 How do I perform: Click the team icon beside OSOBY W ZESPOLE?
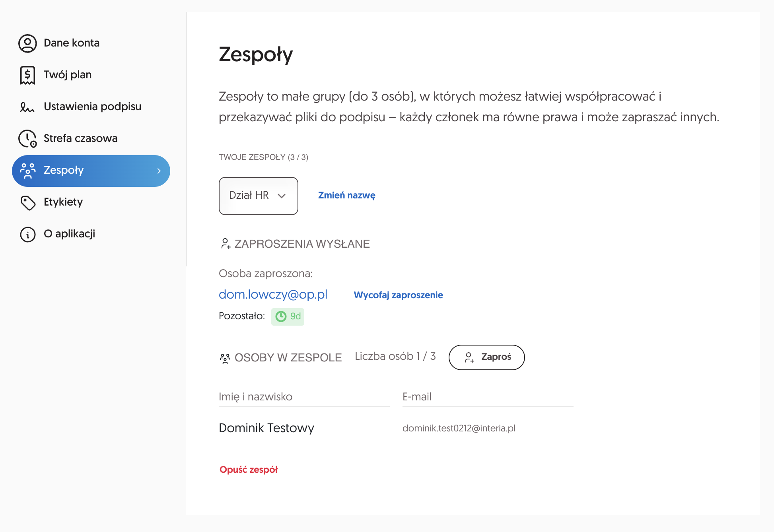[x=225, y=359]
